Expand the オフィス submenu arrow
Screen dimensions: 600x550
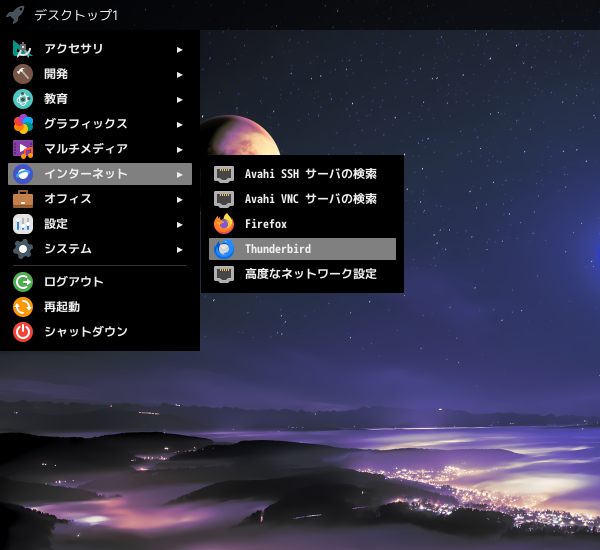tap(179, 200)
